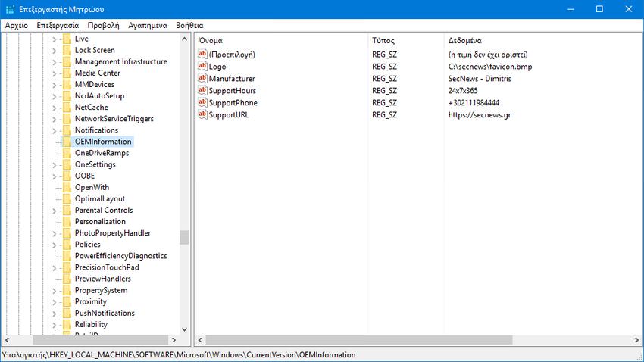Image resolution: width=644 pixels, height=362 pixels.
Task: Click the Live folder icon
Action: click(x=67, y=39)
